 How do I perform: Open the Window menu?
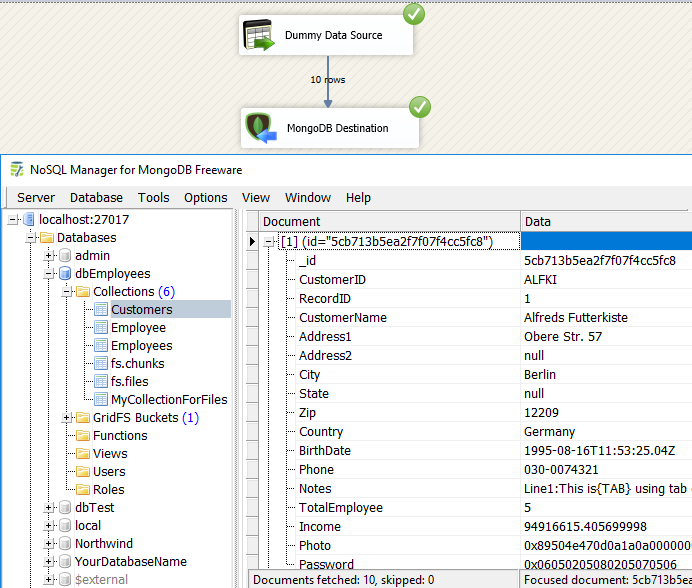(308, 197)
